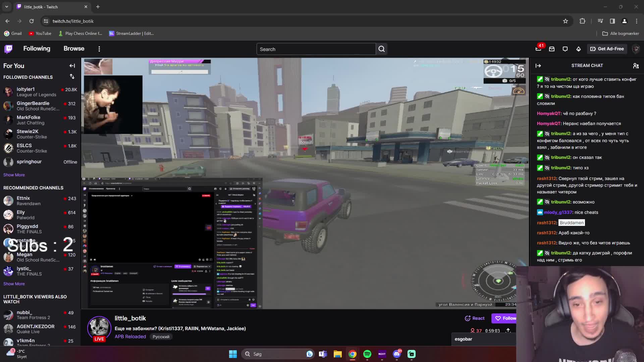Open a new browser tab
644x362 pixels.
click(x=98, y=7)
